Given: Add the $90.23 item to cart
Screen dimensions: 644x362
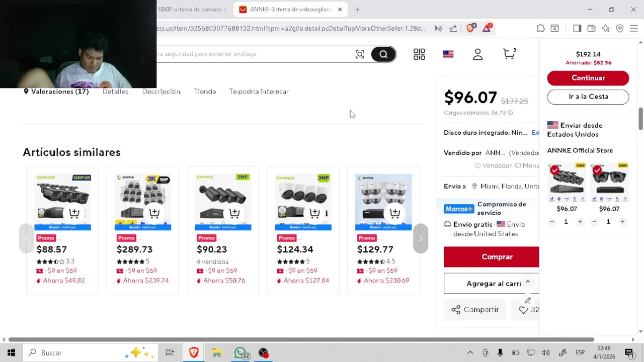Looking at the screenshot, I should click(234, 213).
